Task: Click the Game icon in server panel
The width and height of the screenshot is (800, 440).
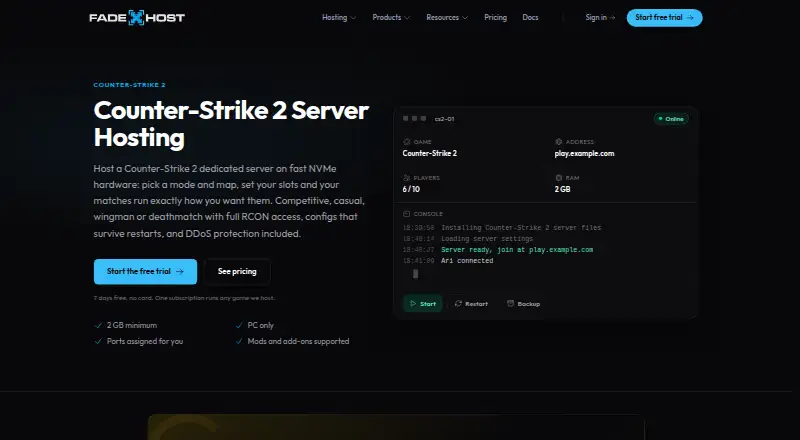Action: pos(407,142)
